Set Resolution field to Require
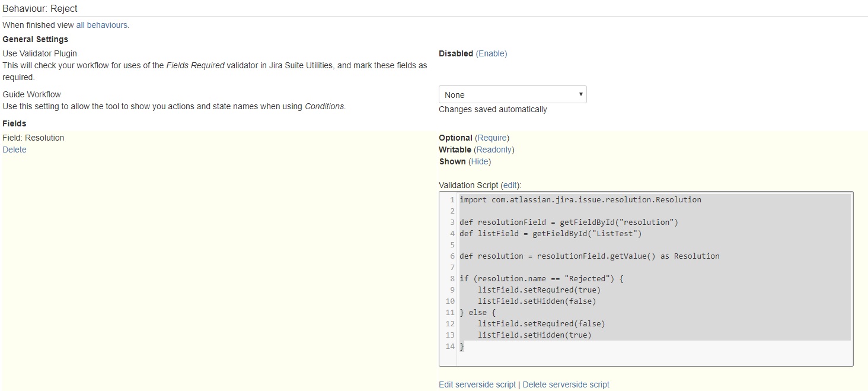The width and height of the screenshot is (868, 391). tap(492, 138)
